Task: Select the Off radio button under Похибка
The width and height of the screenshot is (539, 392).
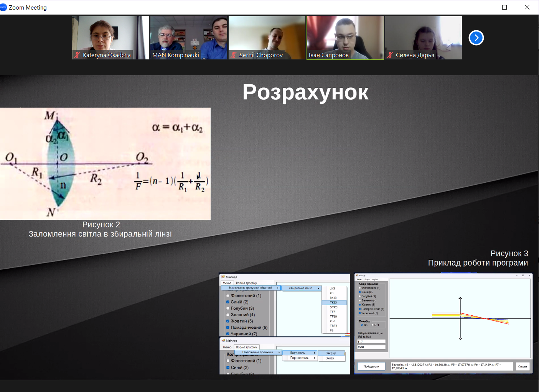Action: click(373, 325)
